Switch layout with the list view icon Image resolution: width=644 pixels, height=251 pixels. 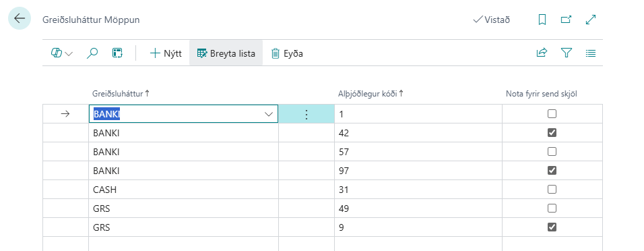(x=591, y=53)
